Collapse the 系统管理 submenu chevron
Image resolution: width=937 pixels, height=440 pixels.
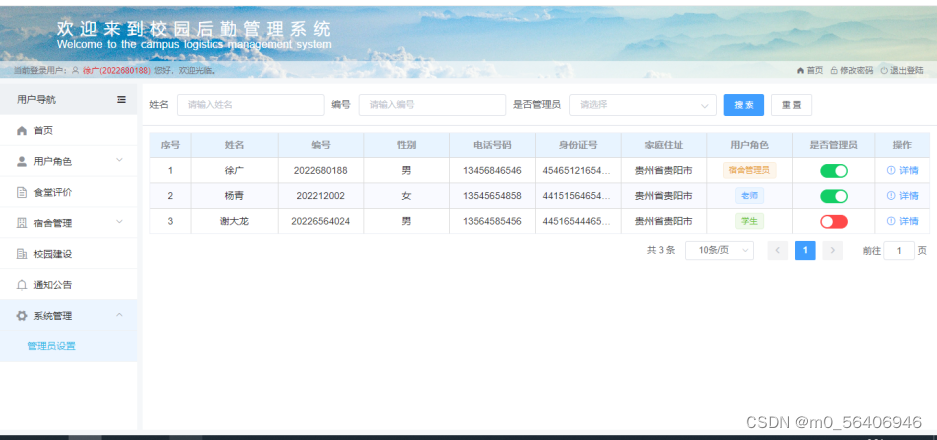tap(120, 314)
